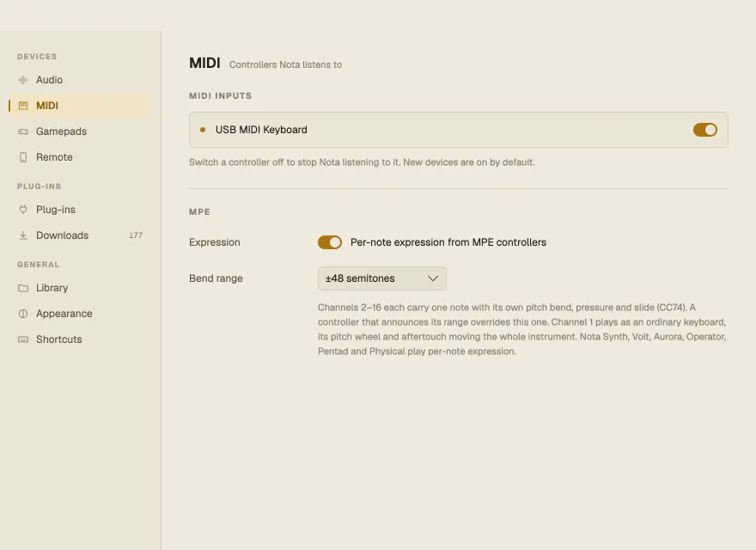The height and width of the screenshot is (550, 756).
Task: Click the Downloads arrow icon
Action: click(x=23, y=235)
